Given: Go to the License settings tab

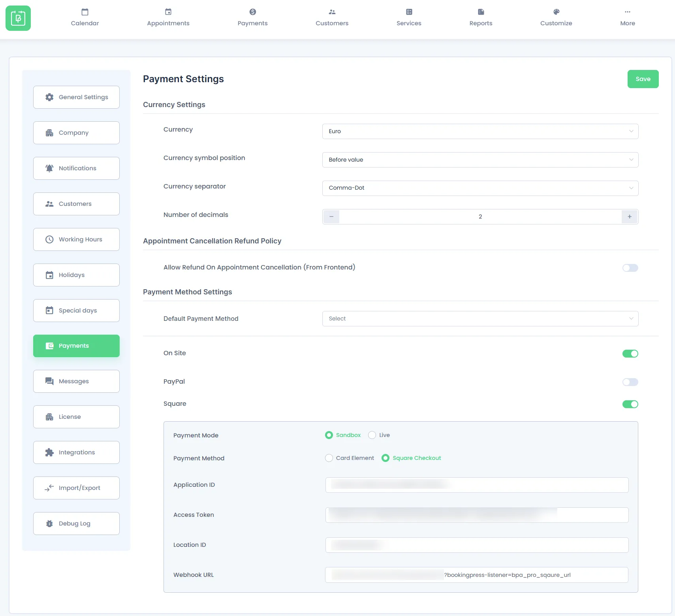Looking at the screenshot, I should [x=76, y=417].
